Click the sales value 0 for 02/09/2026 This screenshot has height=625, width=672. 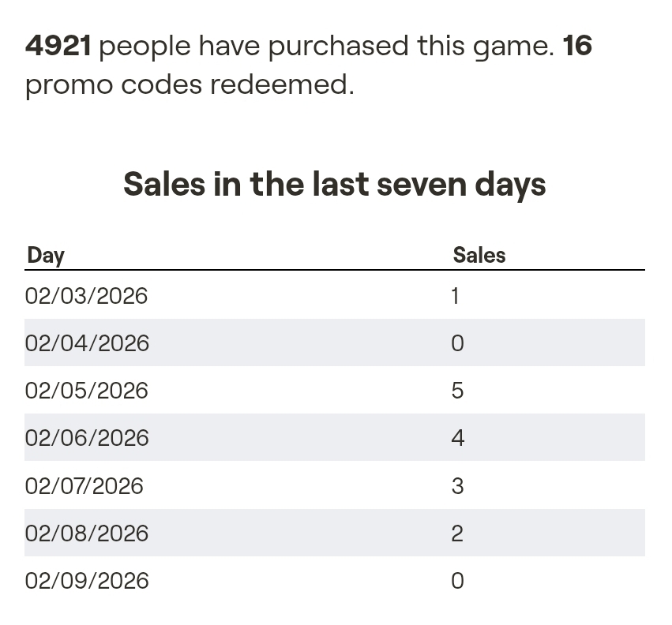[x=457, y=581]
